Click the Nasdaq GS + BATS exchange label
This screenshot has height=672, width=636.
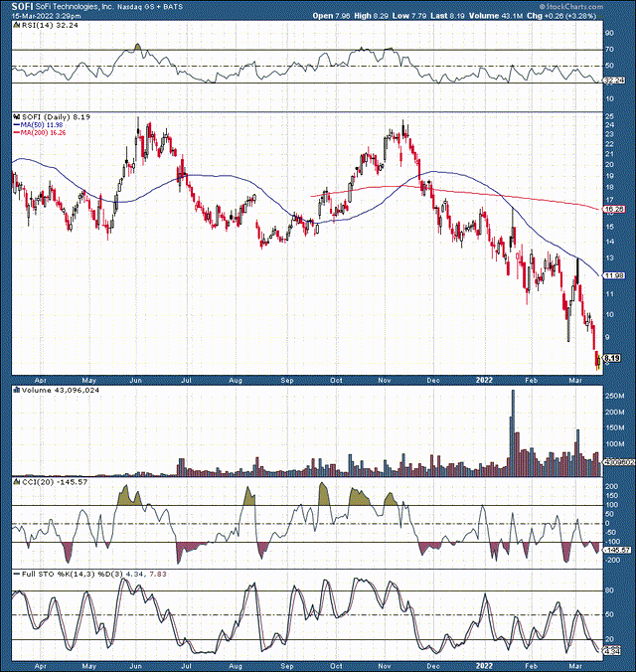pyautogui.click(x=150, y=7)
